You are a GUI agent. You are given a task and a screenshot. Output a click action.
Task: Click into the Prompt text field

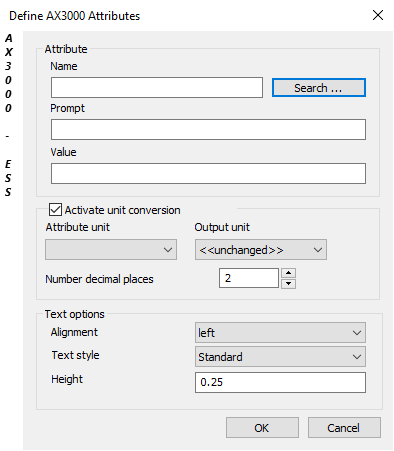tap(208, 129)
